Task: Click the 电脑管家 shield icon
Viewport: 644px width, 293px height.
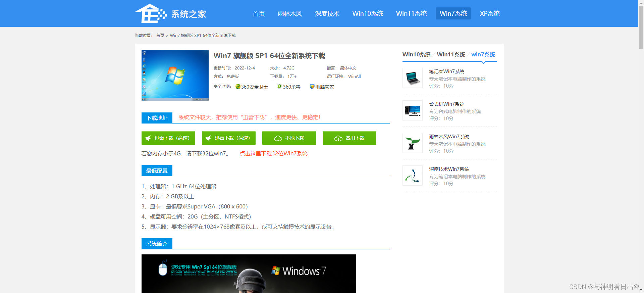Action: (x=312, y=87)
